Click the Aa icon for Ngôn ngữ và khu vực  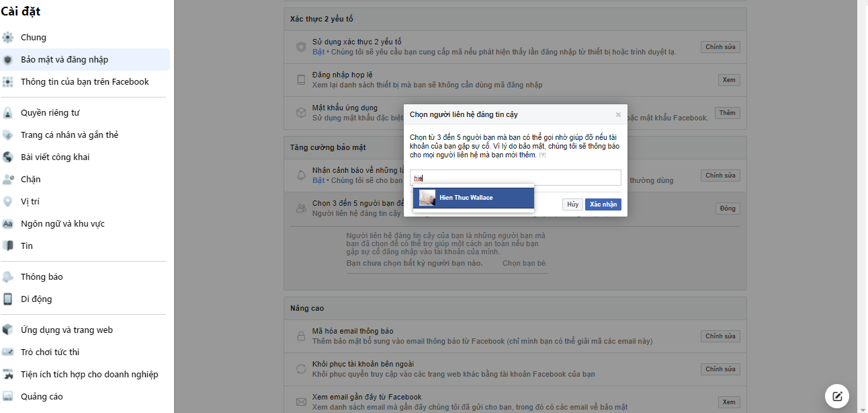coord(7,224)
